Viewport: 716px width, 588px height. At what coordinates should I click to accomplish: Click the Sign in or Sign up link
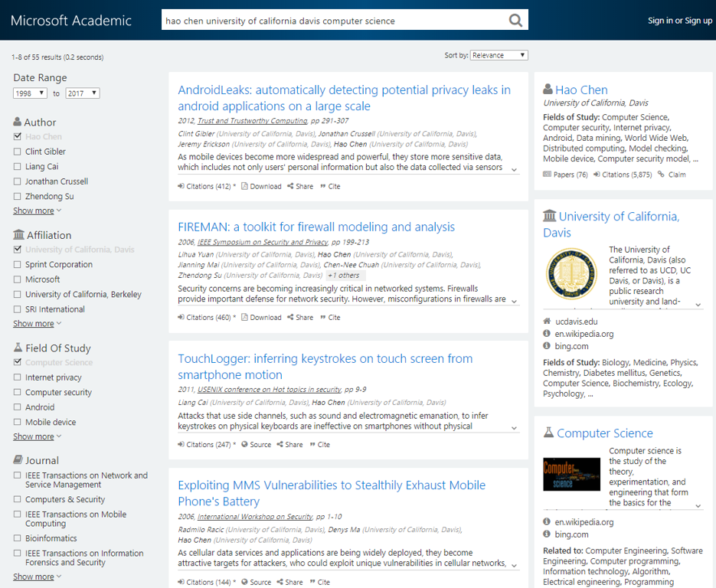pos(679,20)
